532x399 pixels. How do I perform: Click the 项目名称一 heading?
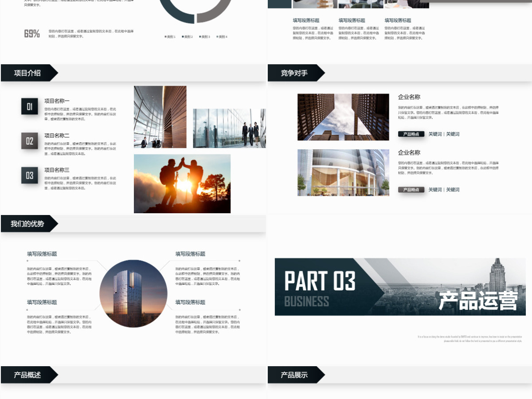[x=57, y=101]
